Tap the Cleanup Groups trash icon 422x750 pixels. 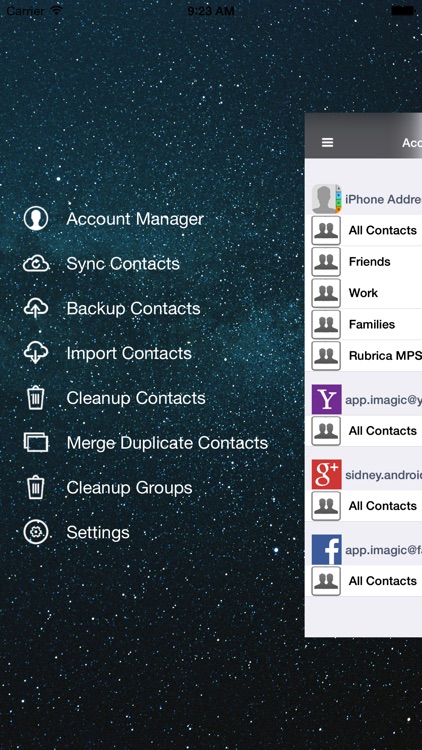point(36,487)
